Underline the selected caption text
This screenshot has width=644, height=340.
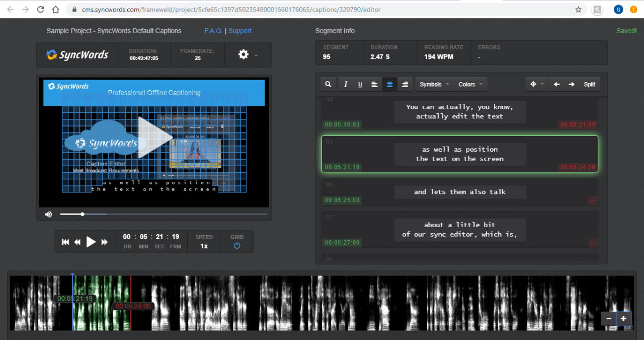tap(361, 84)
